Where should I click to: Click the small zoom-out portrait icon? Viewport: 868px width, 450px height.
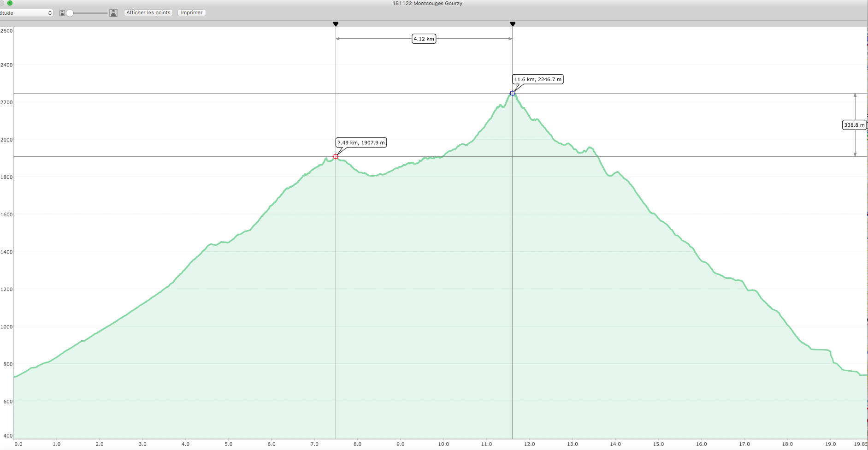click(62, 13)
